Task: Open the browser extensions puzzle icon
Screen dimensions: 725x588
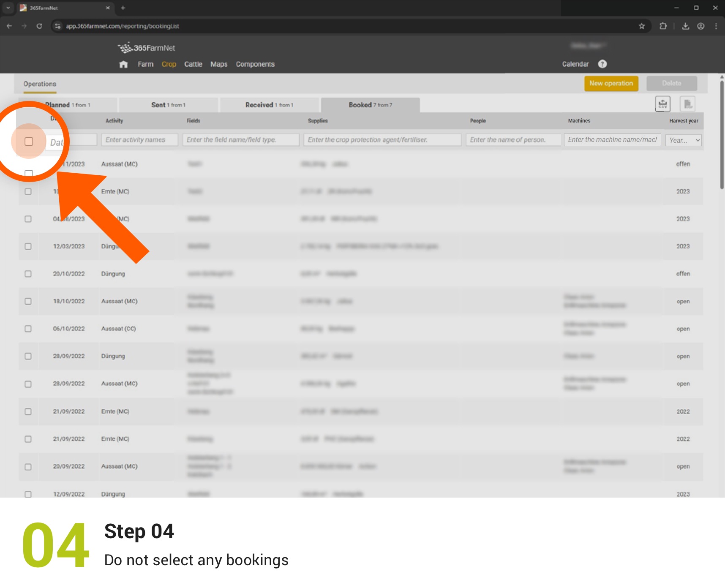Action: pos(663,26)
